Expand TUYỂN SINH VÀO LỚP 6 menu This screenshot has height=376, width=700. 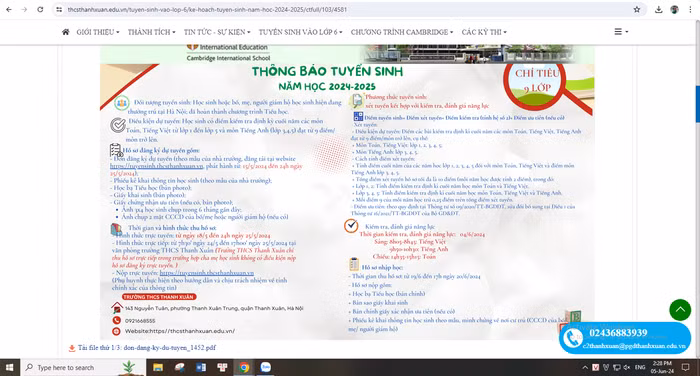click(300, 32)
